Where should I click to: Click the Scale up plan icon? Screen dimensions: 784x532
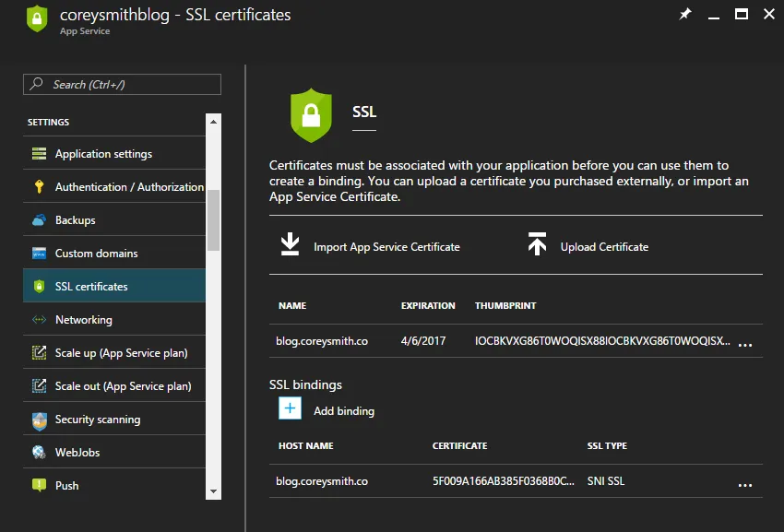(x=39, y=352)
